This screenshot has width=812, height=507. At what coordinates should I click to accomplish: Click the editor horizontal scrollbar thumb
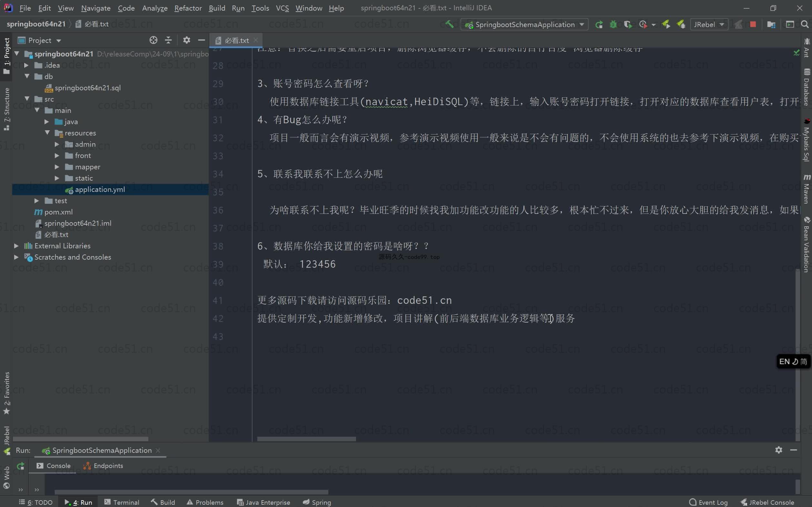pyautogui.click(x=306, y=439)
